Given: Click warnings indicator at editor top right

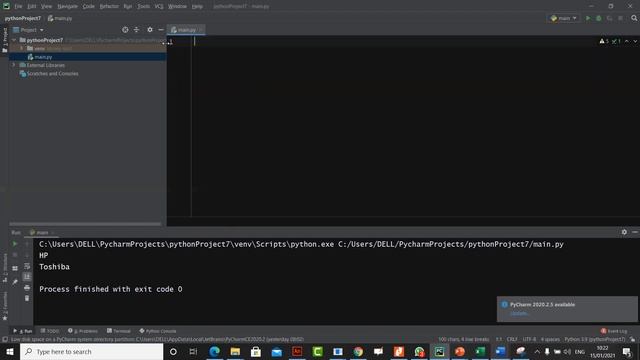Looking at the screenshot, I should click(610, 41).
